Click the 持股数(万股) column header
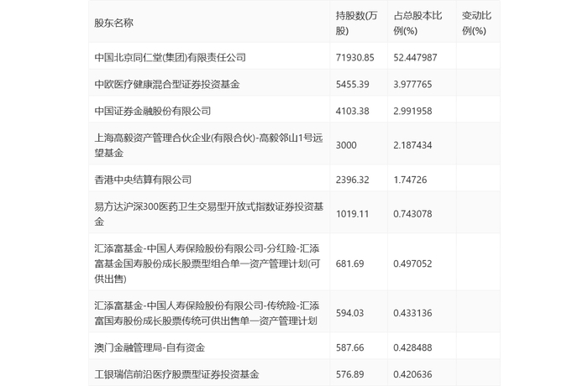 356,23
